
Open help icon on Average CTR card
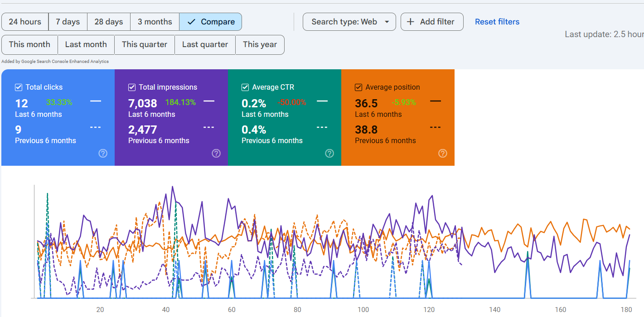tap(329, 154)
